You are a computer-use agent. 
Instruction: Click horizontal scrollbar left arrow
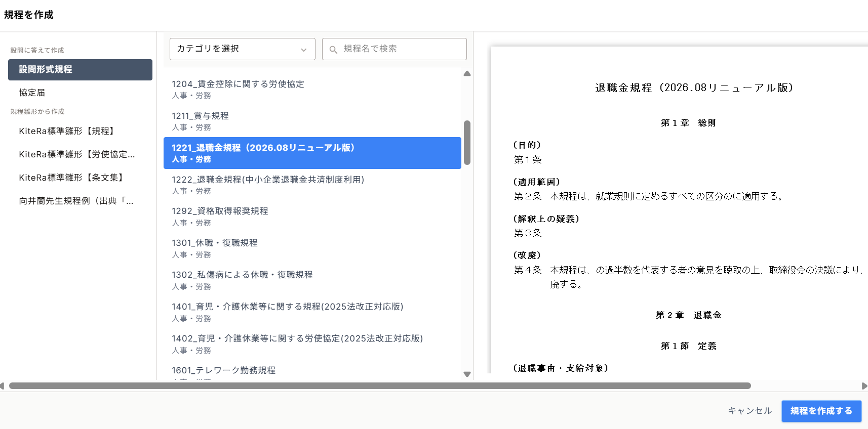(3, 386)
